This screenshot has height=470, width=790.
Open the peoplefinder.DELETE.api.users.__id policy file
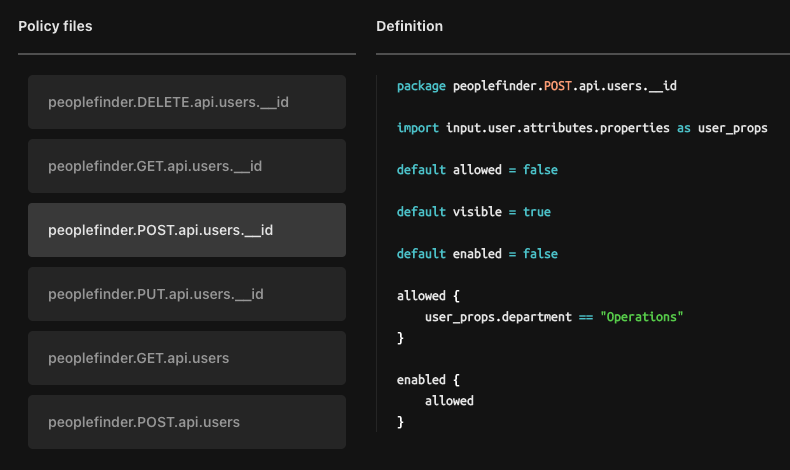(x=187, y=102)
